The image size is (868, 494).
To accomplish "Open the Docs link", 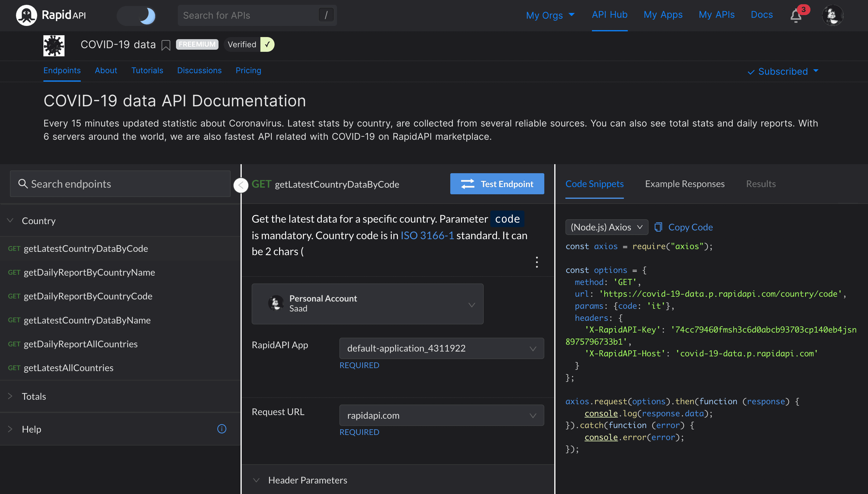I will coord(761,14).
